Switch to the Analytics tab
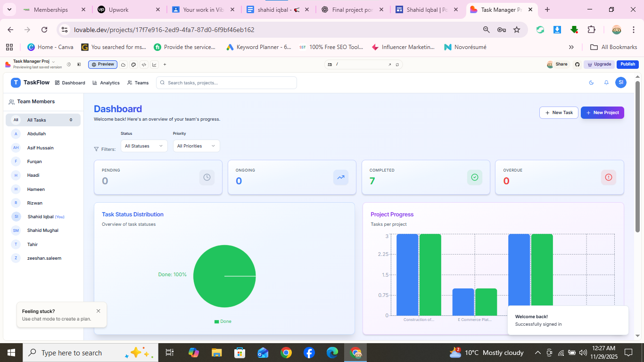Screen dimensions: 644x362 coord(106,82)
